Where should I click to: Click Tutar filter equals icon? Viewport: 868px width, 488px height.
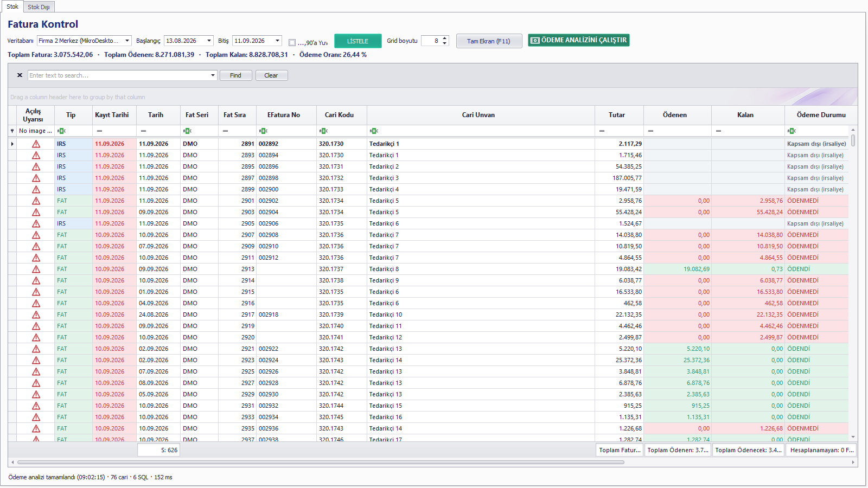[x=602, y=131]
